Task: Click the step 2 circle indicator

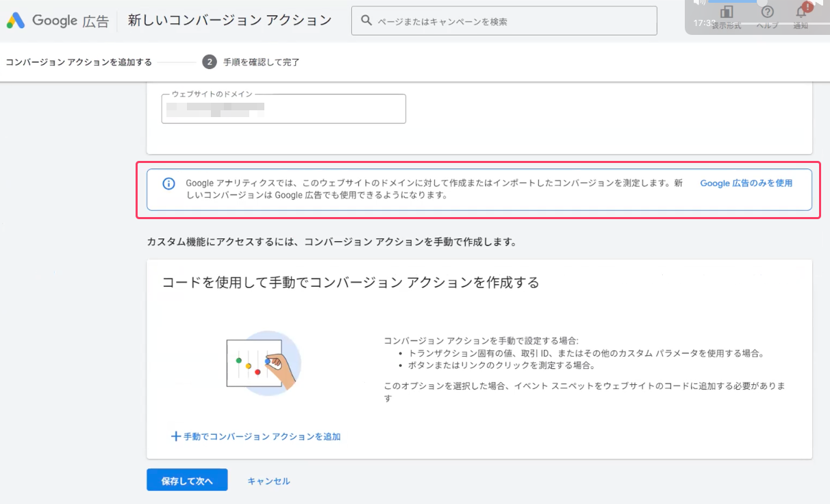Action: [x=210, y=62]
